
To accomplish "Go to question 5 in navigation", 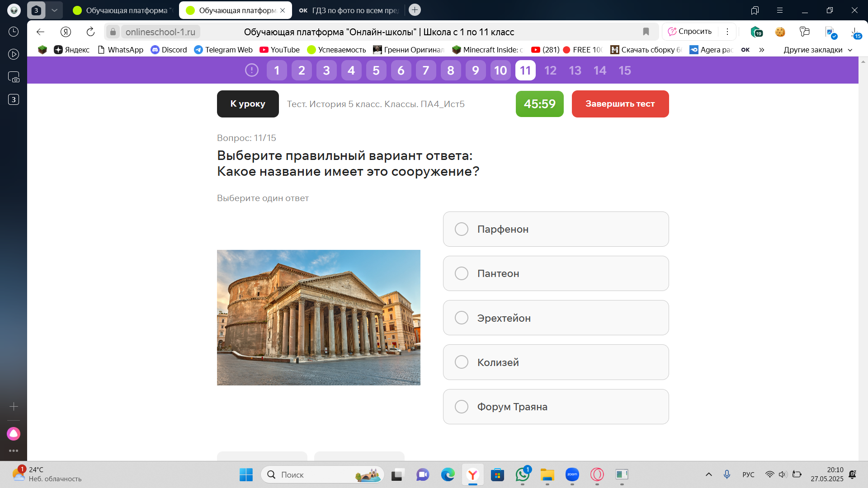I will [x=376, y=70].
